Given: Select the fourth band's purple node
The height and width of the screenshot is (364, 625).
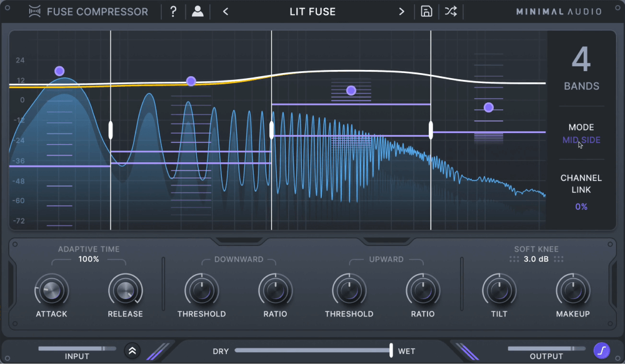Looking at the screenshot, I should pyautogui.click(x=489, y=107).
